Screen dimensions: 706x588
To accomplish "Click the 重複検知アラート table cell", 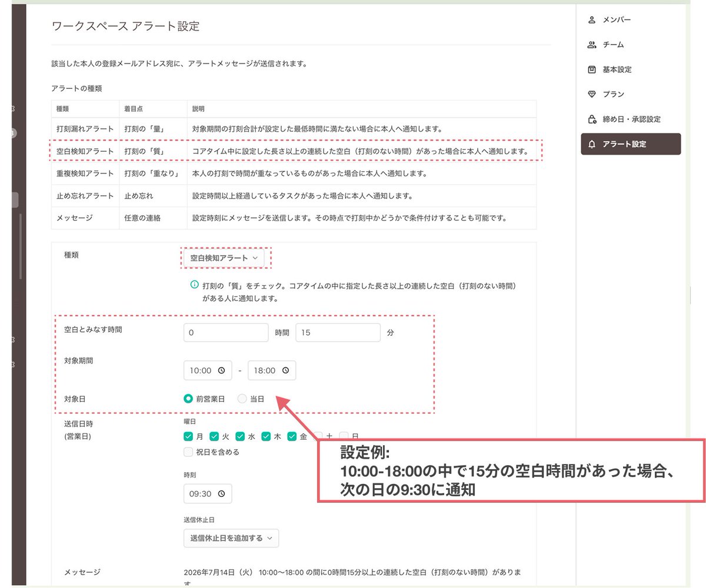I will [85, 174].
